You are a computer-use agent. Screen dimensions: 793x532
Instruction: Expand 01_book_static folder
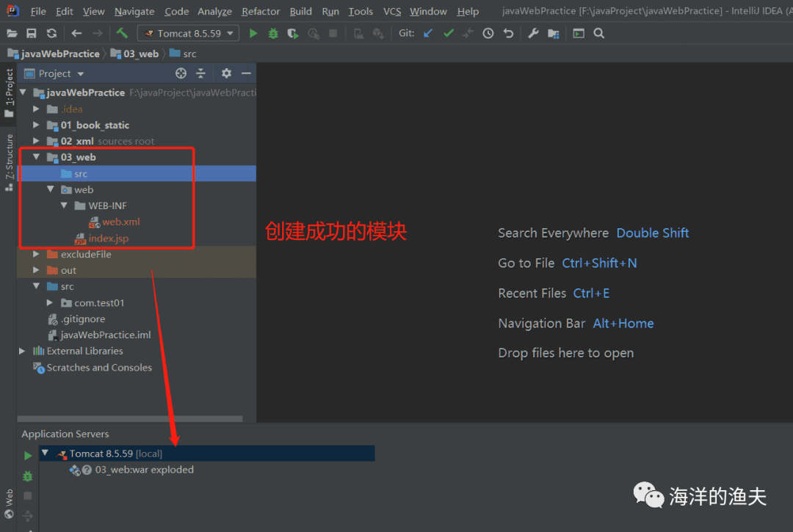36,125
